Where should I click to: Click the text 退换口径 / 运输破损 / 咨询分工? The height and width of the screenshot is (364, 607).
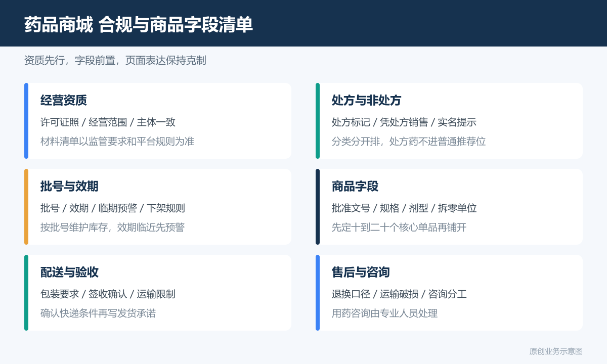[x=399, y=294]
